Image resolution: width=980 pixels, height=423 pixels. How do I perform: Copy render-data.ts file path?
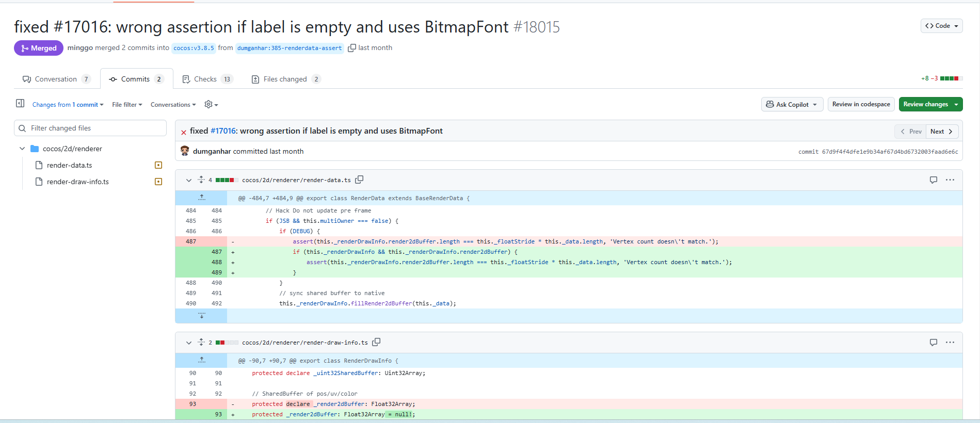[x=360, y=180]
